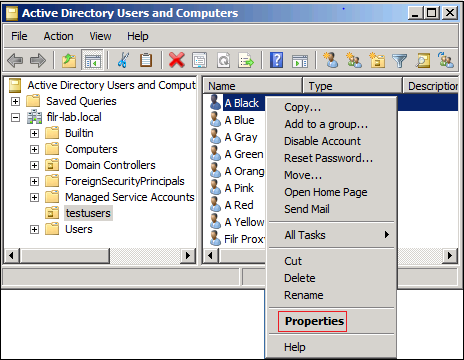Viewport: 464px width, 360px height.
Task: Click the blue Help question mark icon
Action: point(276,60)
